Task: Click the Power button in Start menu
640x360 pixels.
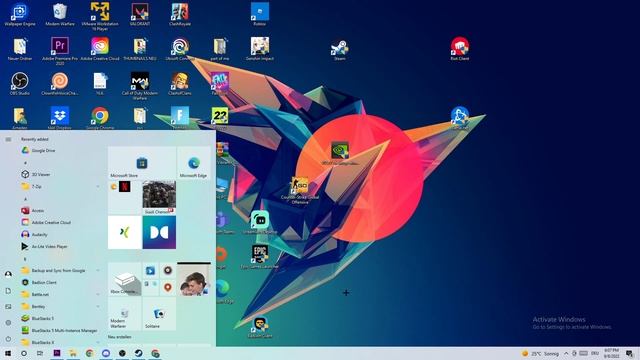Action: pos(8,339)
